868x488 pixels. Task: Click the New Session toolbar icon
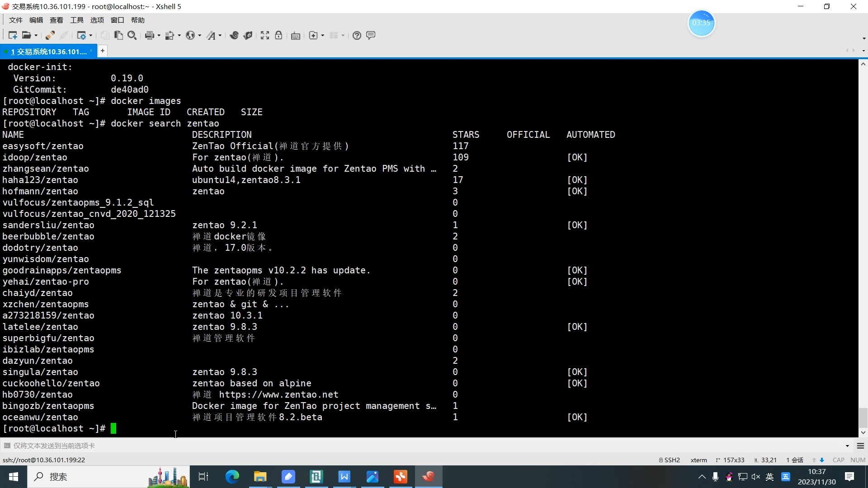pos(12,35)
